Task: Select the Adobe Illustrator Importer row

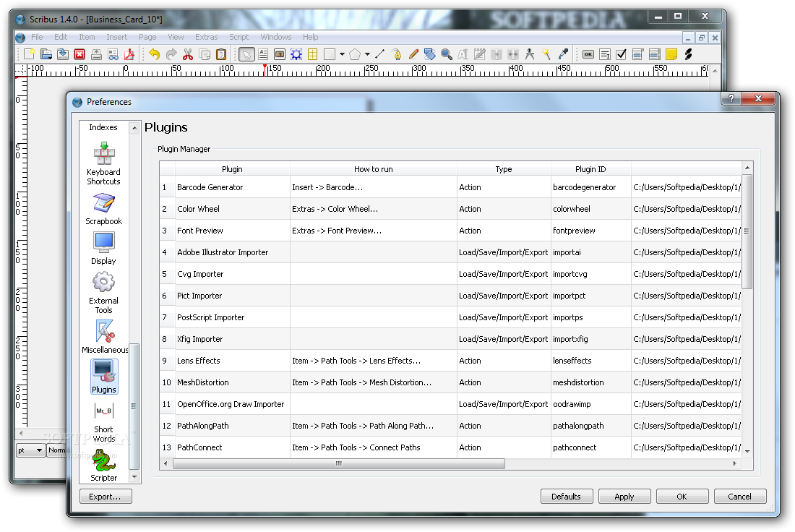Action: [450, 252]
